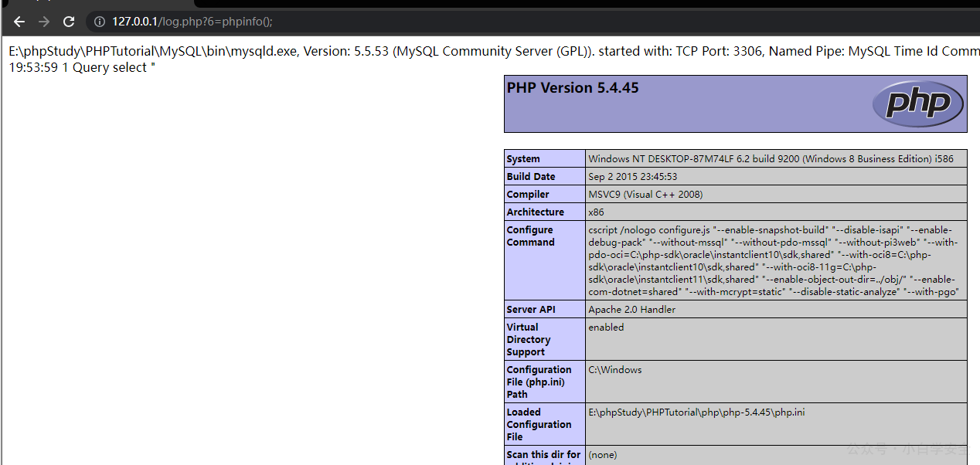
Task: Click the "x86" architecture value
Action: (597, 212)
